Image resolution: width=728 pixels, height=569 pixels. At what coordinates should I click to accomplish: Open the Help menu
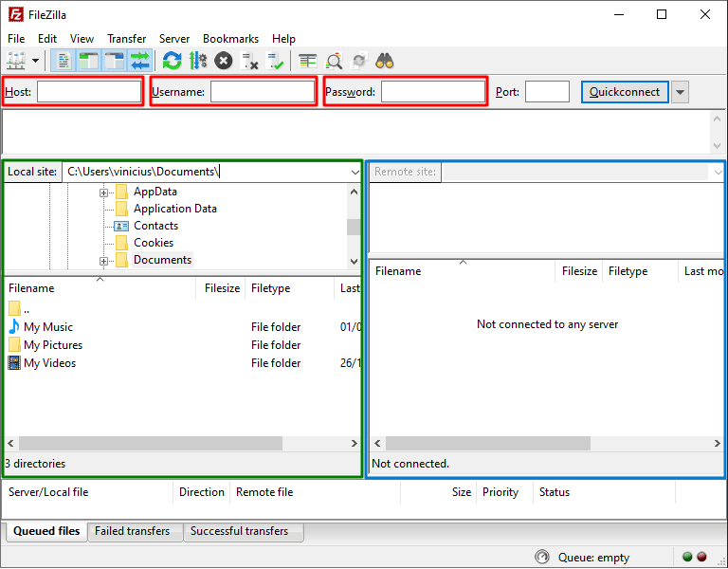point(283,39)
